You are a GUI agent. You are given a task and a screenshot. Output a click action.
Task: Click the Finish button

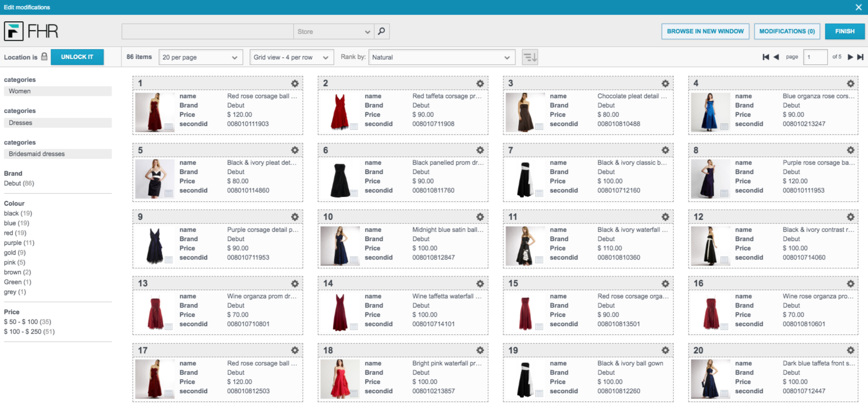point(845,31)
